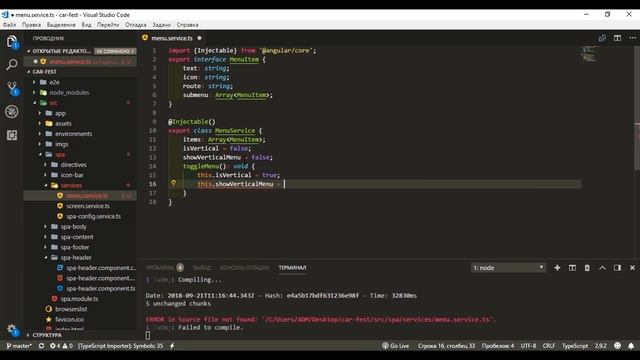The image size is (640, 360).
Task: Move the panel to the right side
Action: 617,268
